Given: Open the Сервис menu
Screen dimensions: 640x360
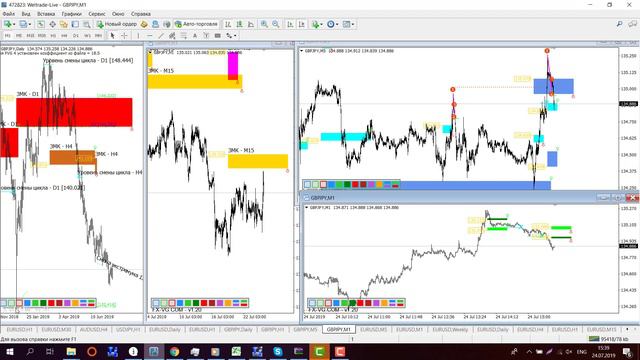Looking at the screenshot, I should (x=97, y=14).
